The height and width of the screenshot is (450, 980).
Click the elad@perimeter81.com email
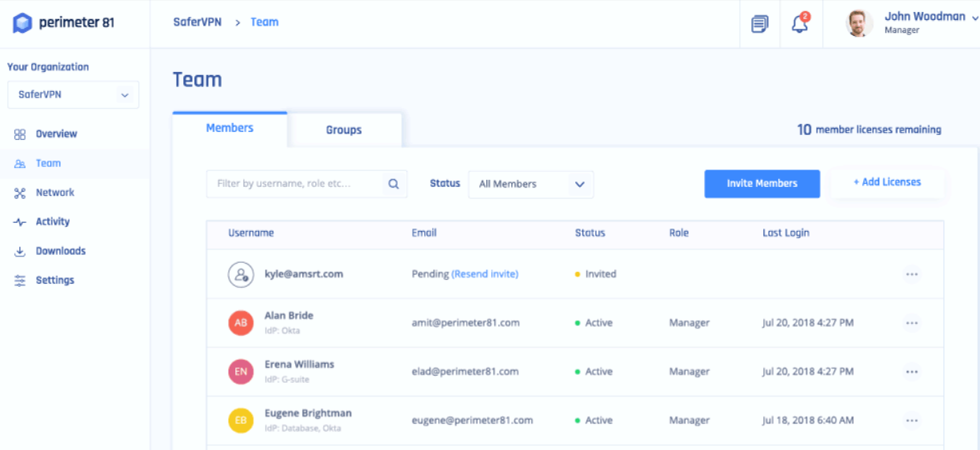[x=465, y=372]
